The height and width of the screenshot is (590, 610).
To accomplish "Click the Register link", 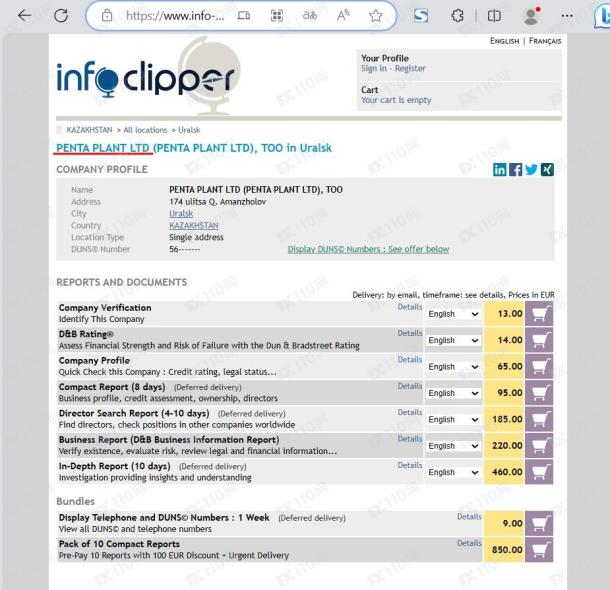I will [410, 68].
